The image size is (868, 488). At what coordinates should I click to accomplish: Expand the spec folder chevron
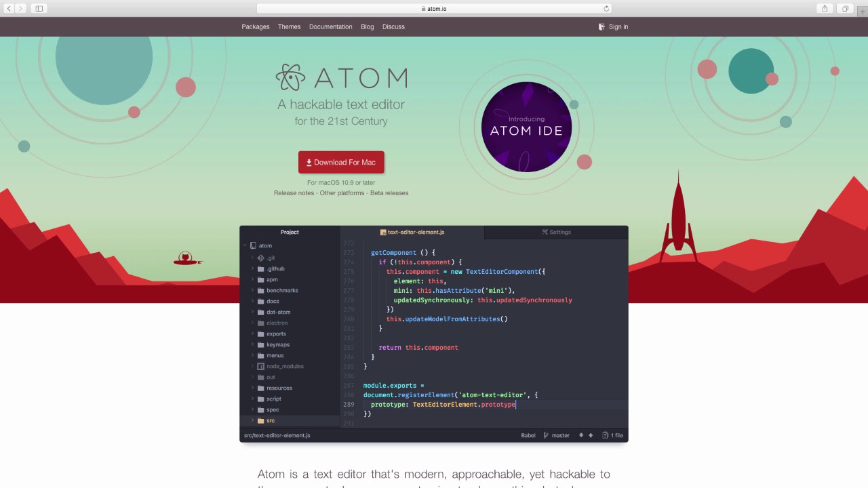tap(252, 409)
